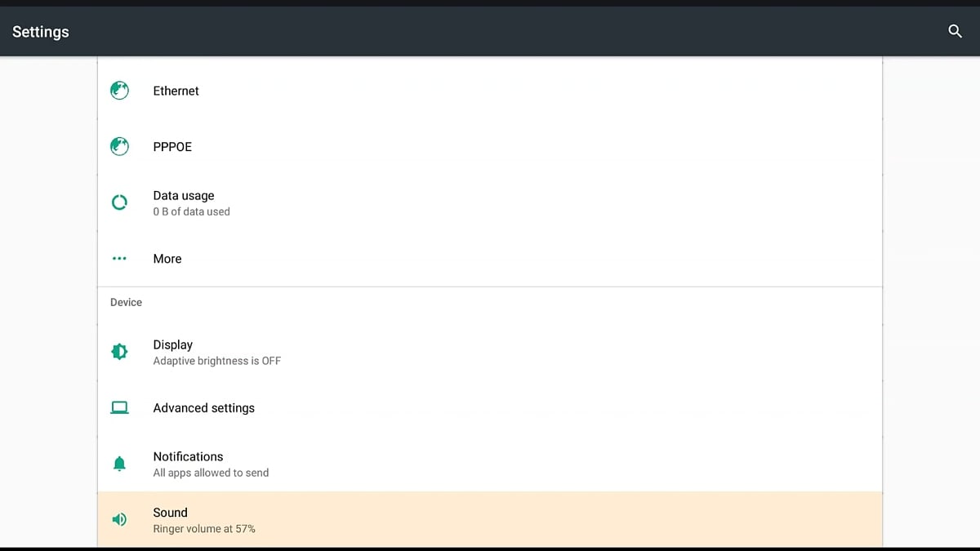Screen dimensions: 980x551
Task: Click the "Adaptive brightness is OFF" text
Action: click(x=217, y=361)
